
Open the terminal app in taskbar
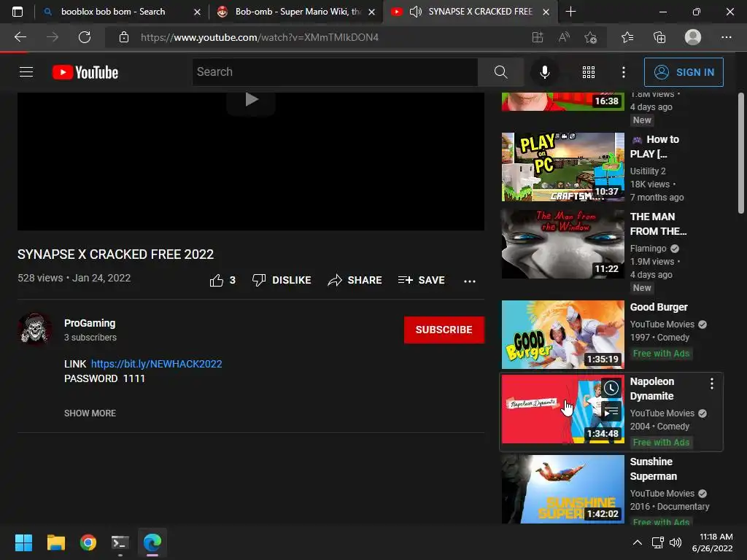click(x=120, y=542)
